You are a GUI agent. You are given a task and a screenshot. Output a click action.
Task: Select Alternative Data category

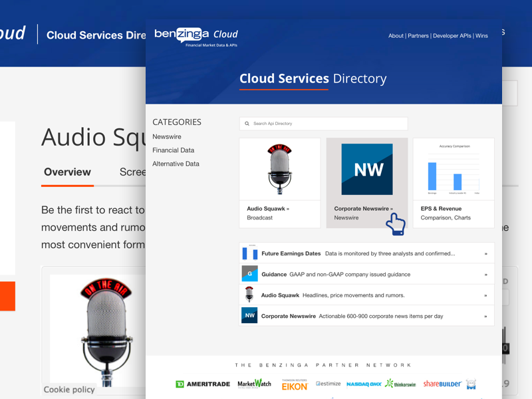pos(176,164)
